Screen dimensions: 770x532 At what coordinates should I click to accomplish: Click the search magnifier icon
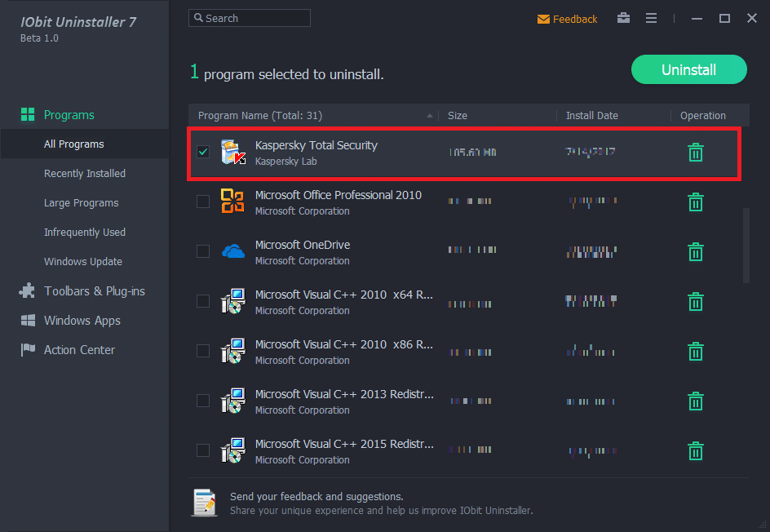(198, 18)
